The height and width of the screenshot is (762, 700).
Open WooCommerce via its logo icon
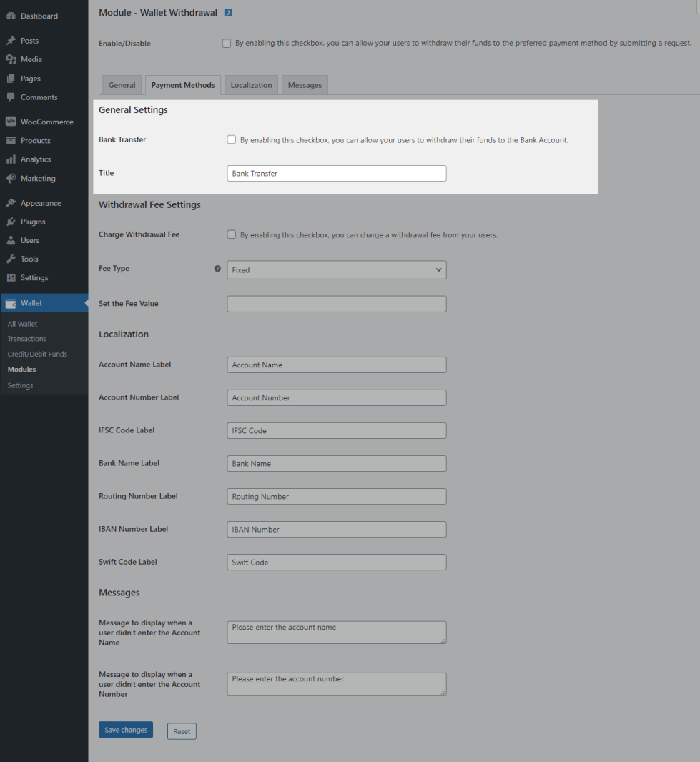pos(11,122)
